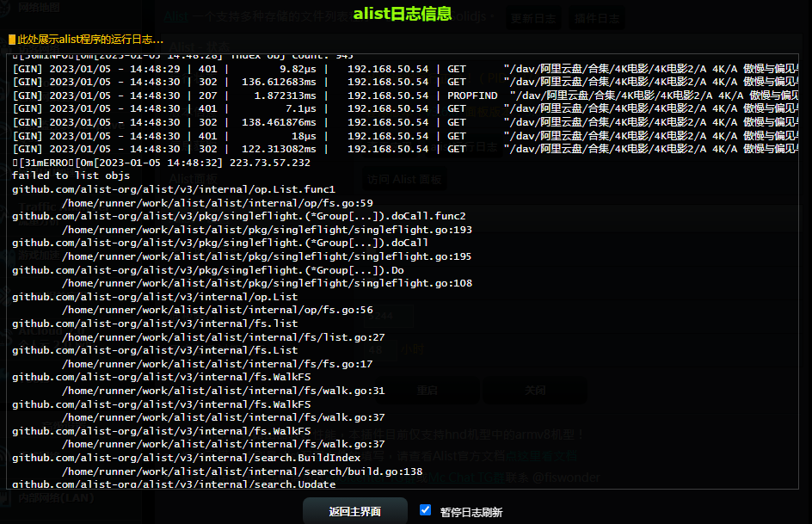Screen dimensions: 812x524
Task: Click the log row with 18µs latency
Action: tap(405, 136)
